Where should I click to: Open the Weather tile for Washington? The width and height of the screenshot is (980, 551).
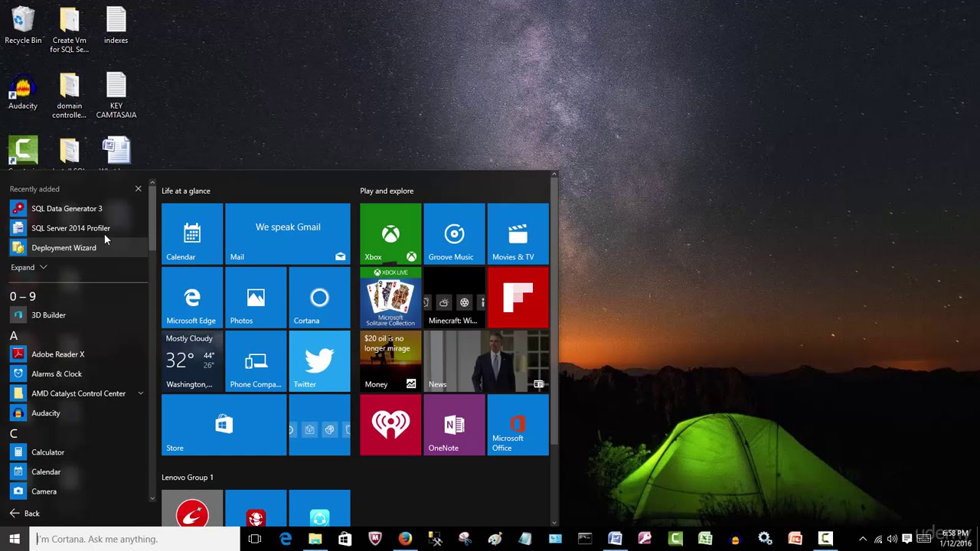coord(192,361)
